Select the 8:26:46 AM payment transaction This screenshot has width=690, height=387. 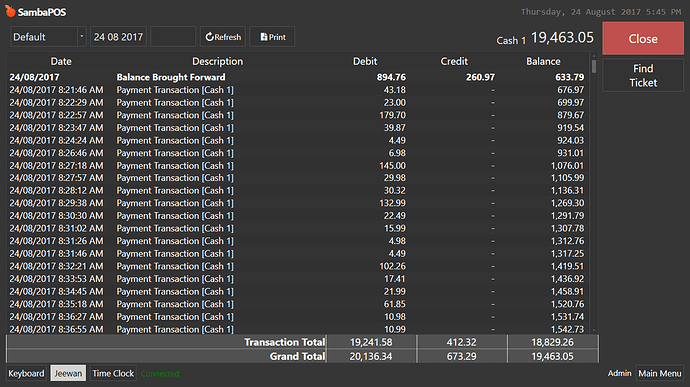click(297, 153)
